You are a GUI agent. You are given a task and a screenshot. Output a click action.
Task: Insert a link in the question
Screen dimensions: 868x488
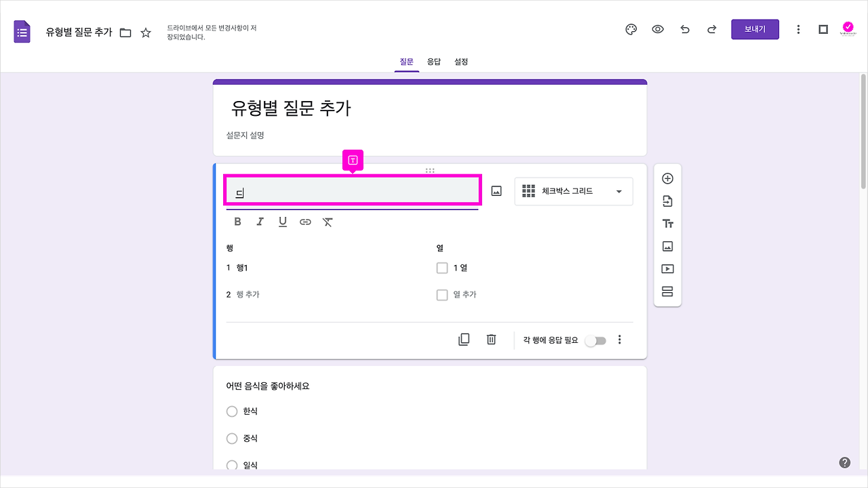tap(305, 221)
